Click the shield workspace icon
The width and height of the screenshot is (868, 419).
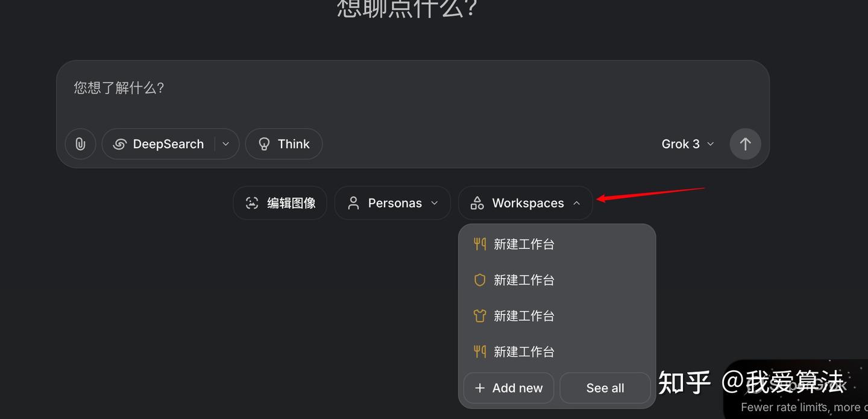(x=479, y=280)
